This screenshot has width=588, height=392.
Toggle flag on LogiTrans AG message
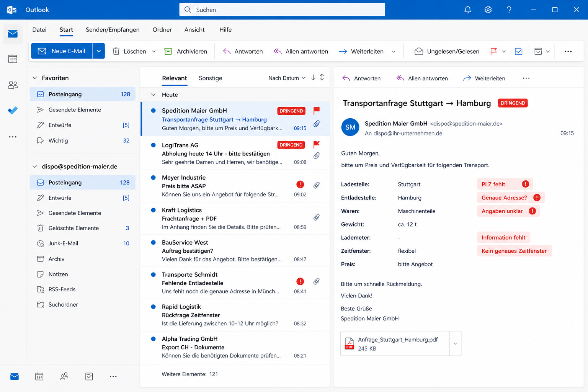click(x=317, y=145)
